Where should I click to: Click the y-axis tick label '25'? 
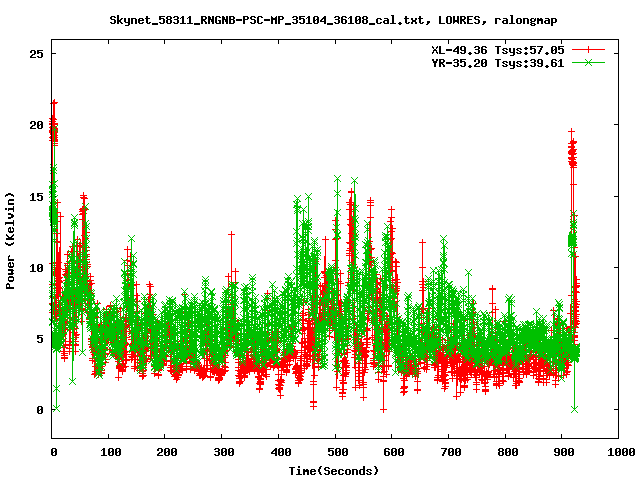coord(36,53)
